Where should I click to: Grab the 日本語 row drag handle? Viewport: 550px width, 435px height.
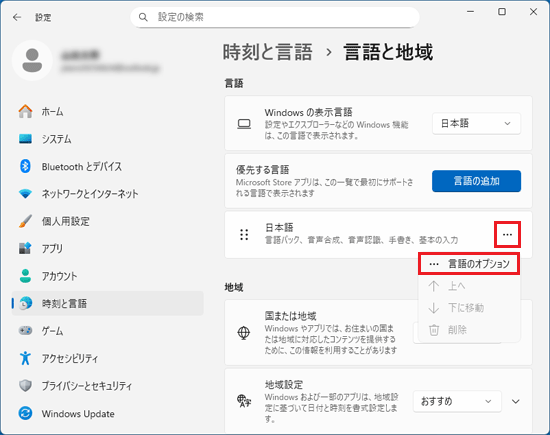click(x=244, y=234)
